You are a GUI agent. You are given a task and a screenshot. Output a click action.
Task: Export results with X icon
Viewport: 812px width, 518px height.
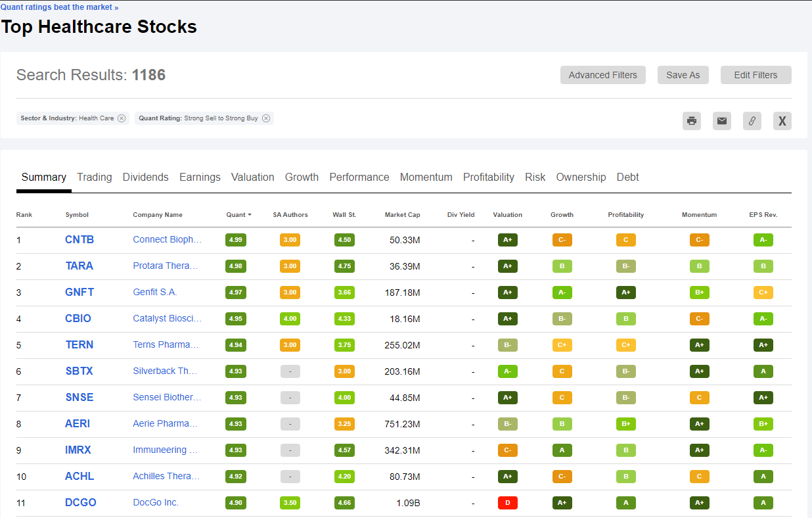[x=782, y=121]
